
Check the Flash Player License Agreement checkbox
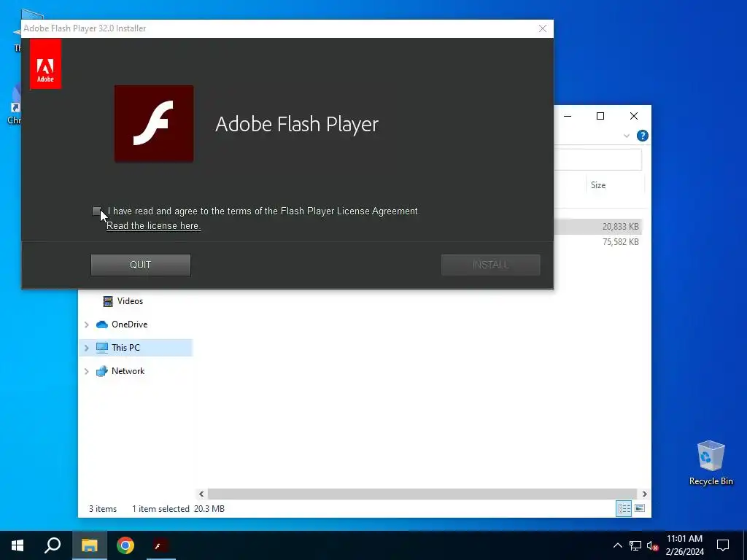point(97,211)
